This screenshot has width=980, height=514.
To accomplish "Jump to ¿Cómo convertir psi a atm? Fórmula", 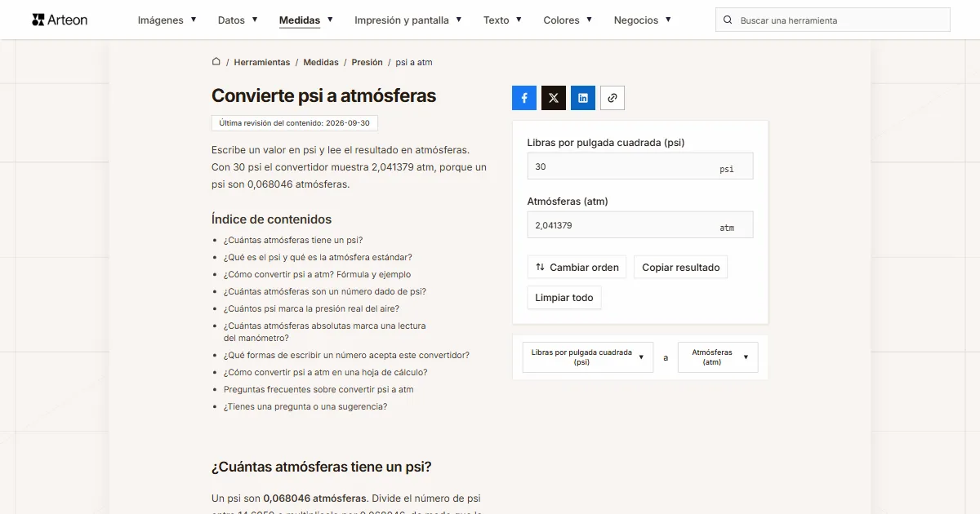I will coord(318,274).
